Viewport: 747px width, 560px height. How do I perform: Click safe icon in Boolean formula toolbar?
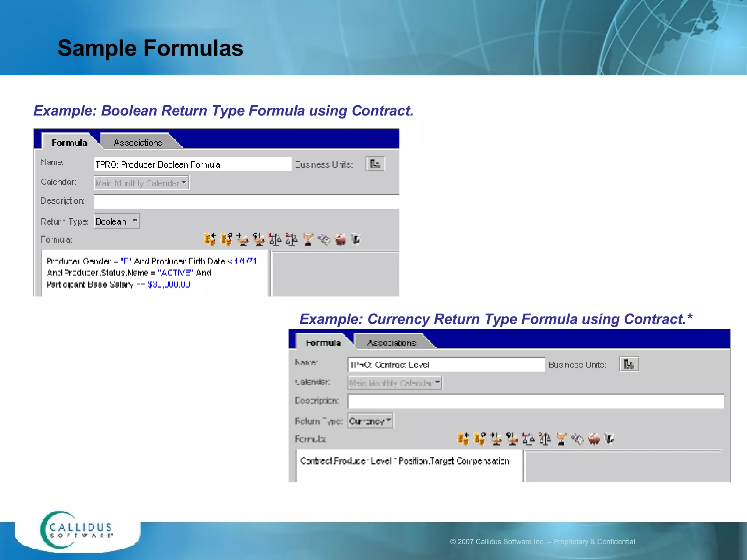tap(356, 239)
